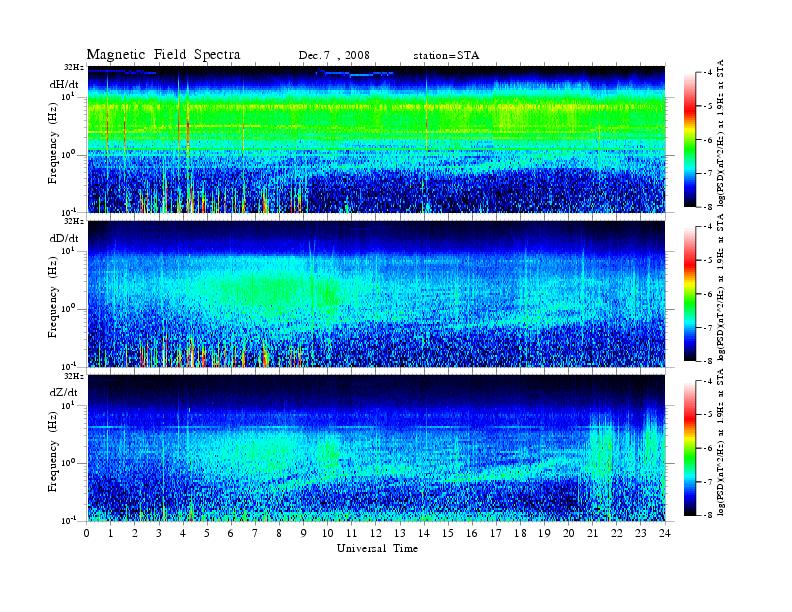Image resolution: width=792 pixels, height=612 pixels.
Task: Click the 10^1 frequency tick label of dZ/dt panel
Action: click(69, 405)
